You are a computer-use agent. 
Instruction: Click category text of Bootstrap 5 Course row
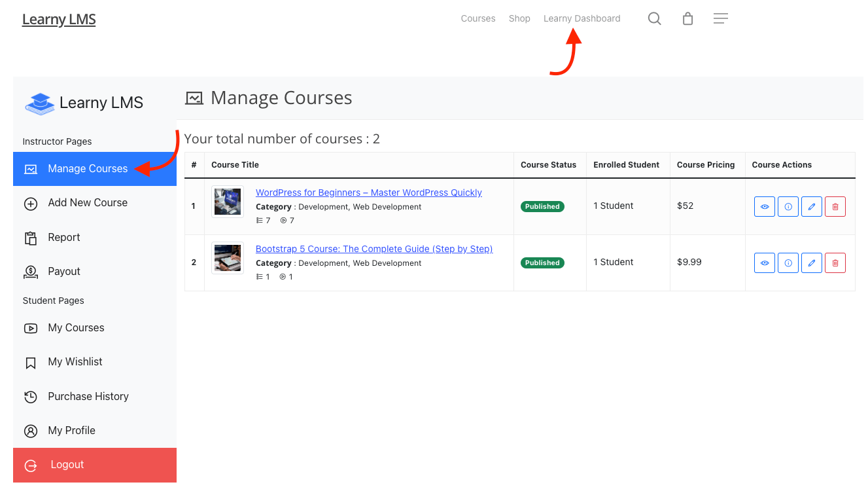[339, 263]
